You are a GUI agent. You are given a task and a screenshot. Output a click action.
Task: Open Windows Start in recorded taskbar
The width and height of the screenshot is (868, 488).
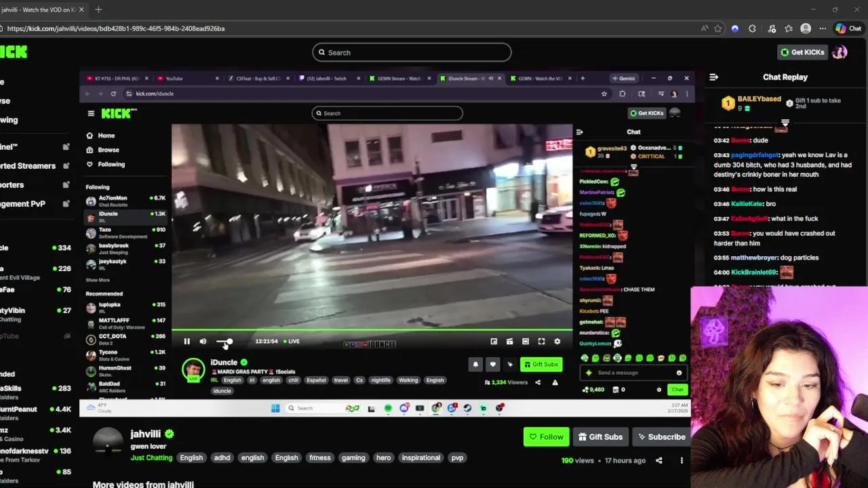[x=275, y=408]
